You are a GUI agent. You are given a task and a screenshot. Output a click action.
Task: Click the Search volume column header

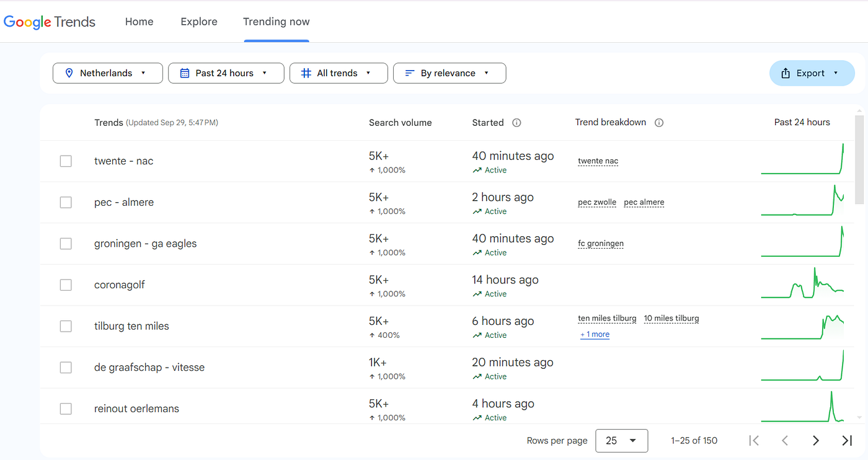[401, 123]
